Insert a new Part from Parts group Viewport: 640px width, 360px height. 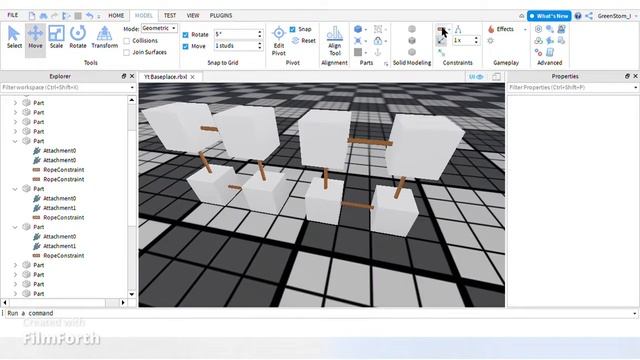coord(358,29)
